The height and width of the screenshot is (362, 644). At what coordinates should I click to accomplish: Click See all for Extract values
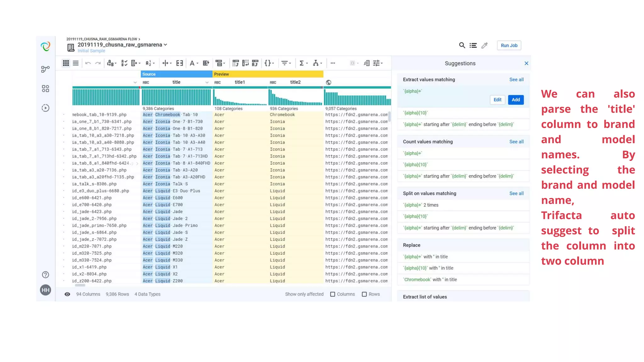coord(516,80)
